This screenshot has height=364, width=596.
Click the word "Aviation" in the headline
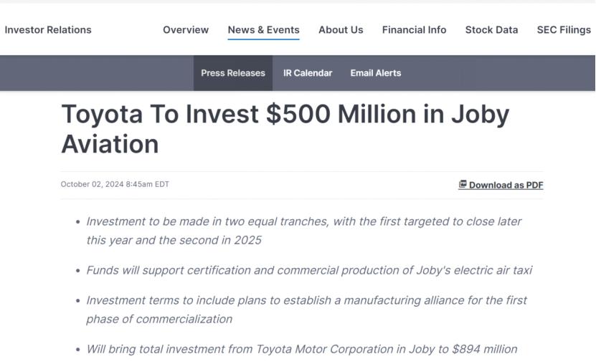(x=110, y=144)
